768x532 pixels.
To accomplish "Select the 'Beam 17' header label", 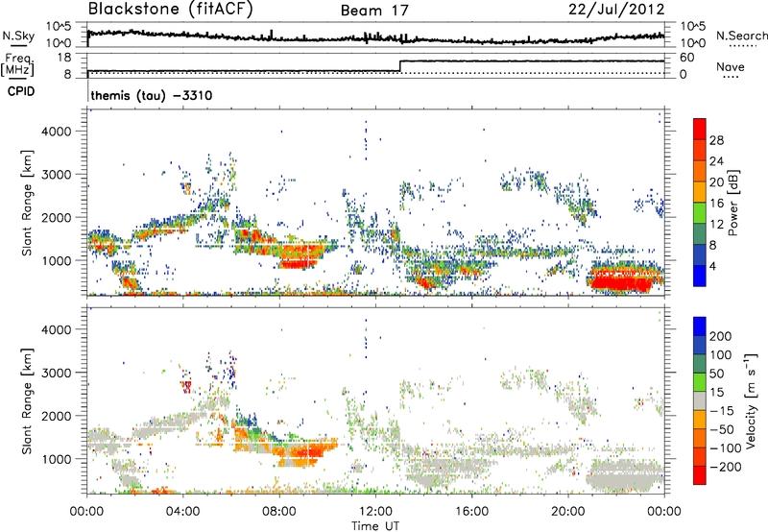I will (x=374, y=11).
